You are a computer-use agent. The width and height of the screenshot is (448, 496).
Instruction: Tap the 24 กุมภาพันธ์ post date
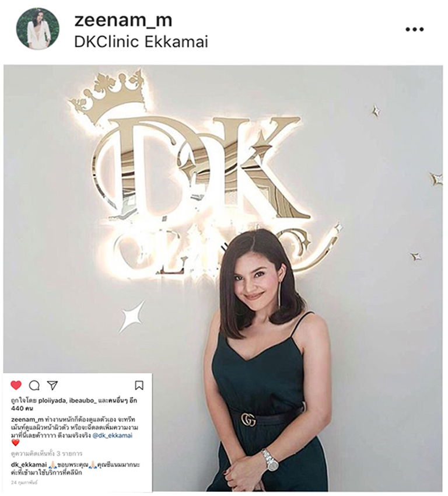click(x=24, y=483)
